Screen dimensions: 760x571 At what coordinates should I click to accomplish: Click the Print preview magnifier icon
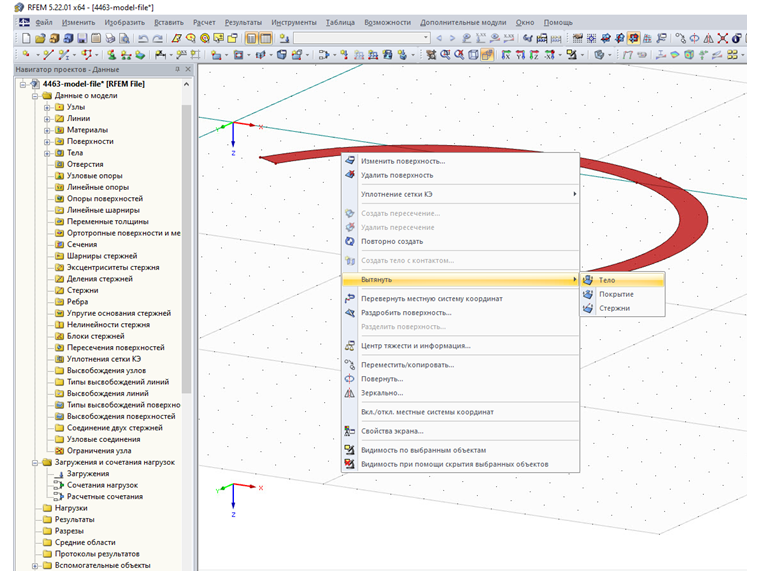[x=124, y=38]
